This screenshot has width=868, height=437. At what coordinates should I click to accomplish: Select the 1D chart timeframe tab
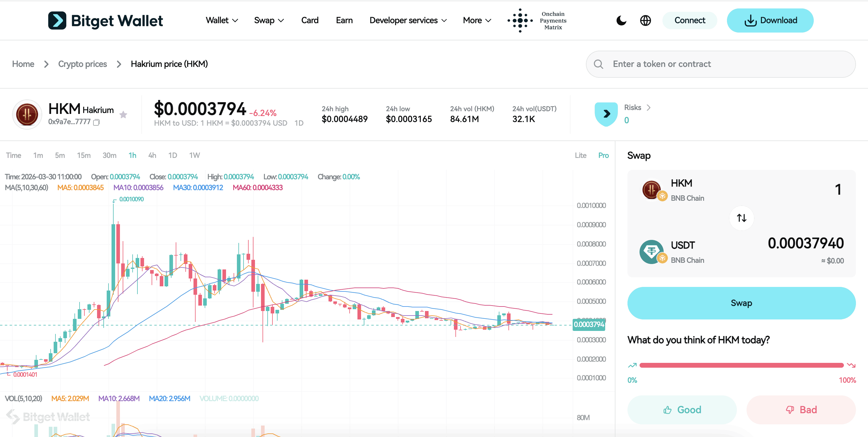[x=172, y=155]
